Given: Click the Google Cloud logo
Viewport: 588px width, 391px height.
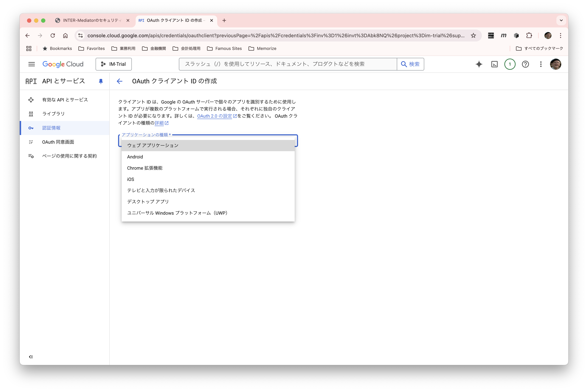Looking at the screenshot, I should tap(63, 64).
